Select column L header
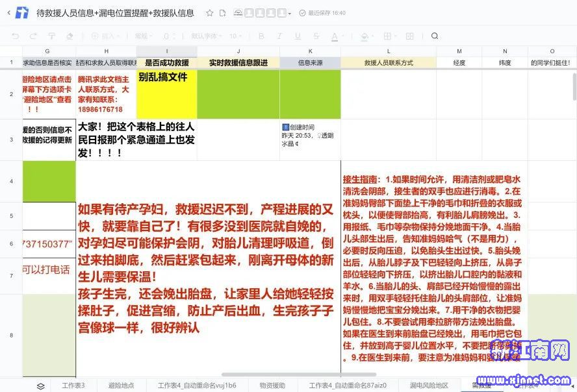 [389, 51]
